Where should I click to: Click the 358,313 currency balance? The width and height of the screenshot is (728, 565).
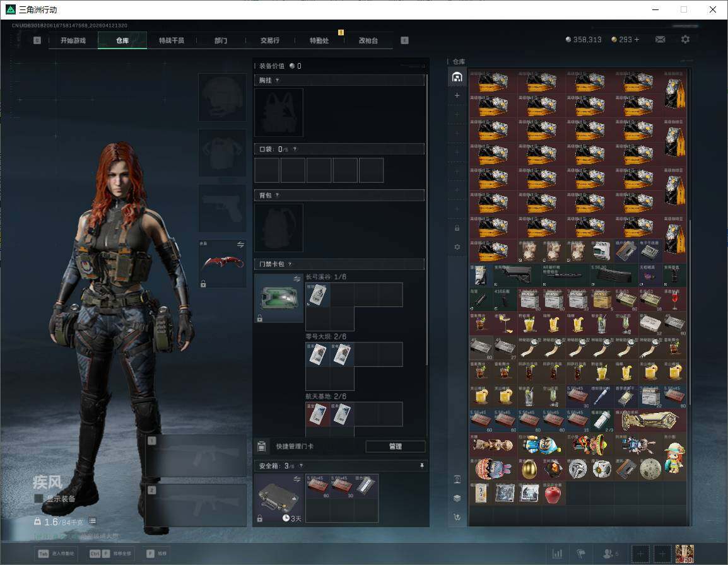click(583, 40)
